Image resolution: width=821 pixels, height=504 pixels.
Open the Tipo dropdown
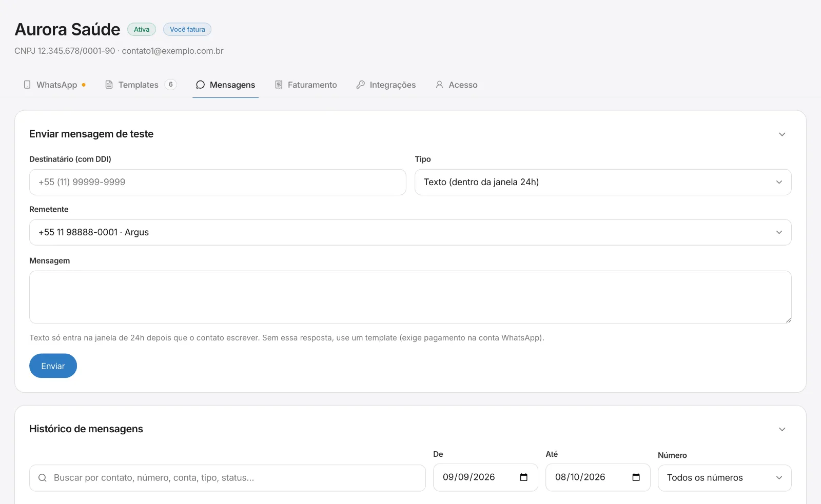(603, 182)
